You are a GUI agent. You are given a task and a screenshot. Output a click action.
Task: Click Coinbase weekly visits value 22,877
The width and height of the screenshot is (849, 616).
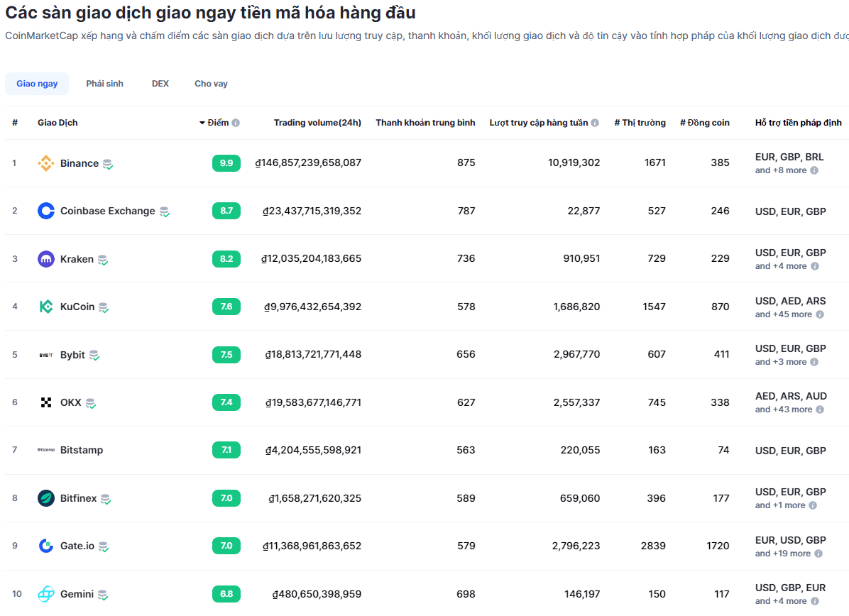584,211
